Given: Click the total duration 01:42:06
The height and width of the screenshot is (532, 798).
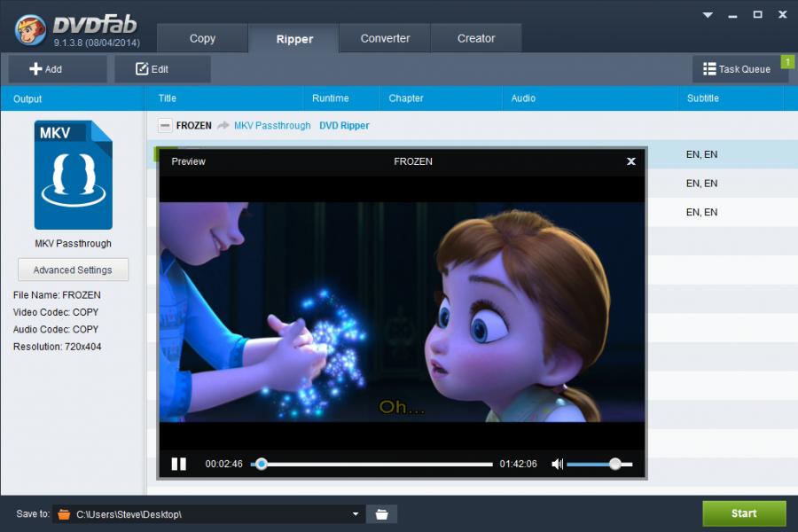Looking at the screenshot, I should (518, 464).
